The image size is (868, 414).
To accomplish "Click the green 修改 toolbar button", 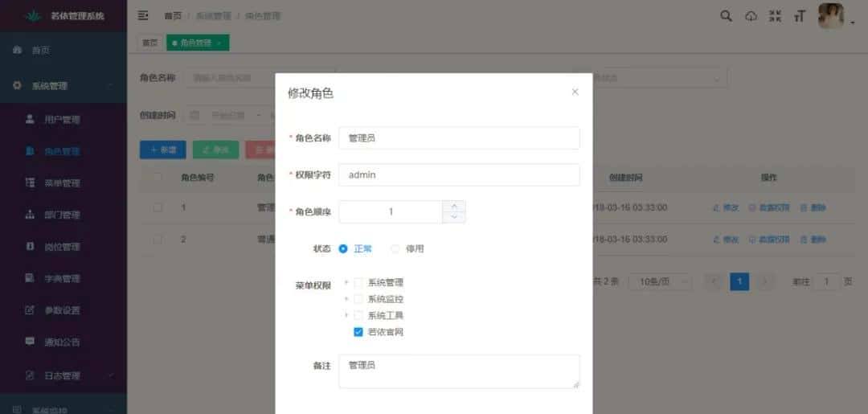I will [x=216, y=150].
